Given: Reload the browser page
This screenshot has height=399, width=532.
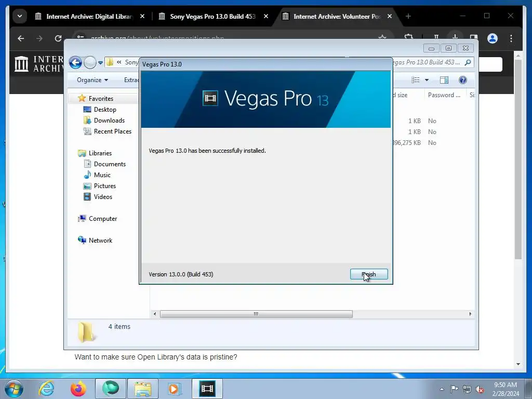Looking at the screenshot, I should tap(58, 38).
